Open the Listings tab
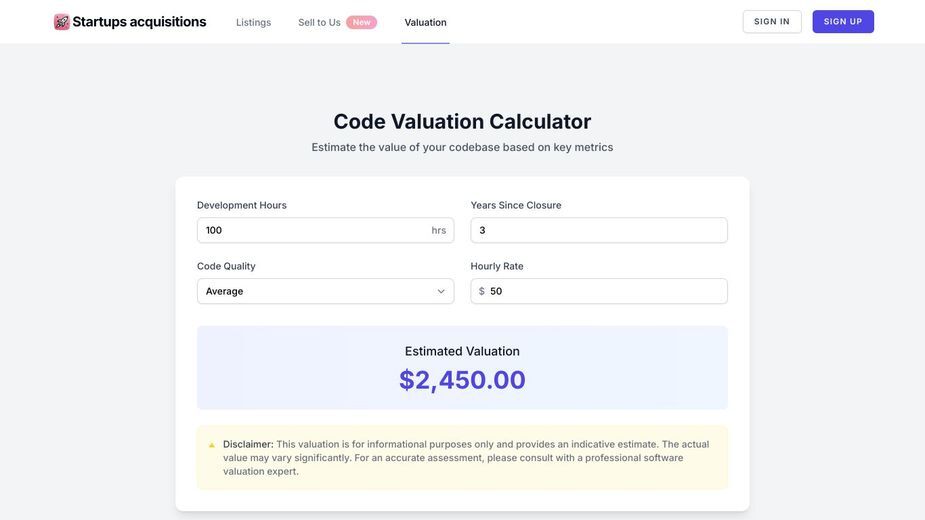Viewport: 925px width, 520px height. coord(254,22)
